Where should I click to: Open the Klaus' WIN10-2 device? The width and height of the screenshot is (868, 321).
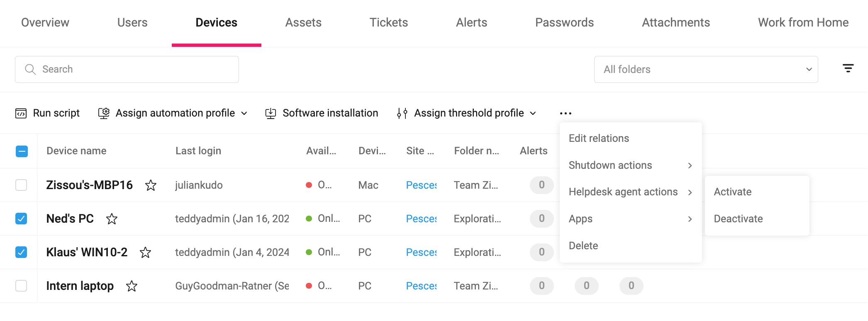point(87,252)
